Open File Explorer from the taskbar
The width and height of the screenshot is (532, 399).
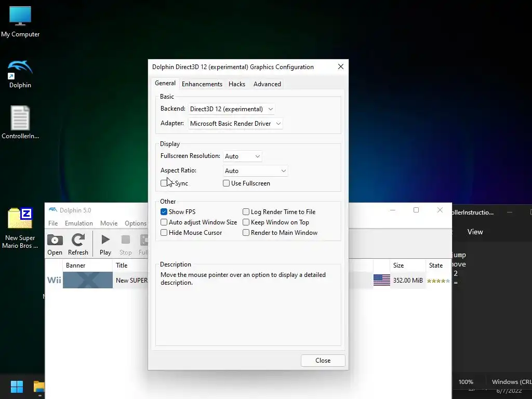click(x=39, y=387)
